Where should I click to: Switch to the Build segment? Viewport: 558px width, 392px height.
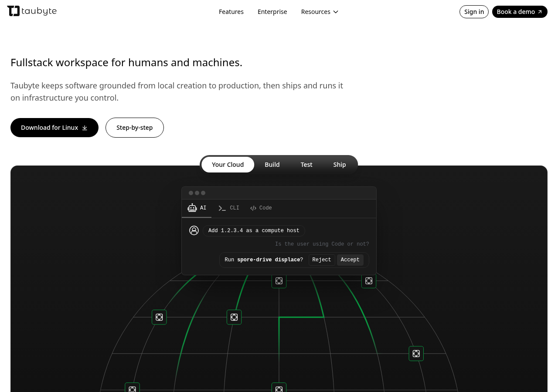pyautogui.click(x=272, y=165)
